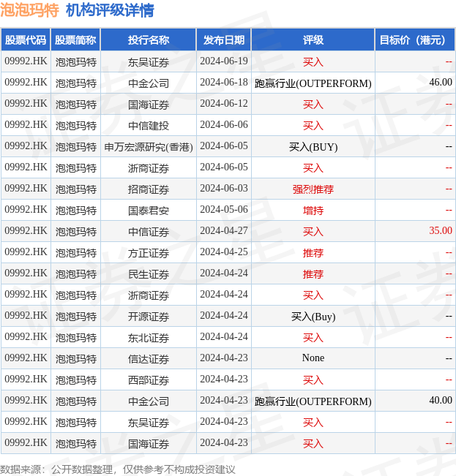
Task: Click 东北证券 broker name
Action: [x=149, y=338]
